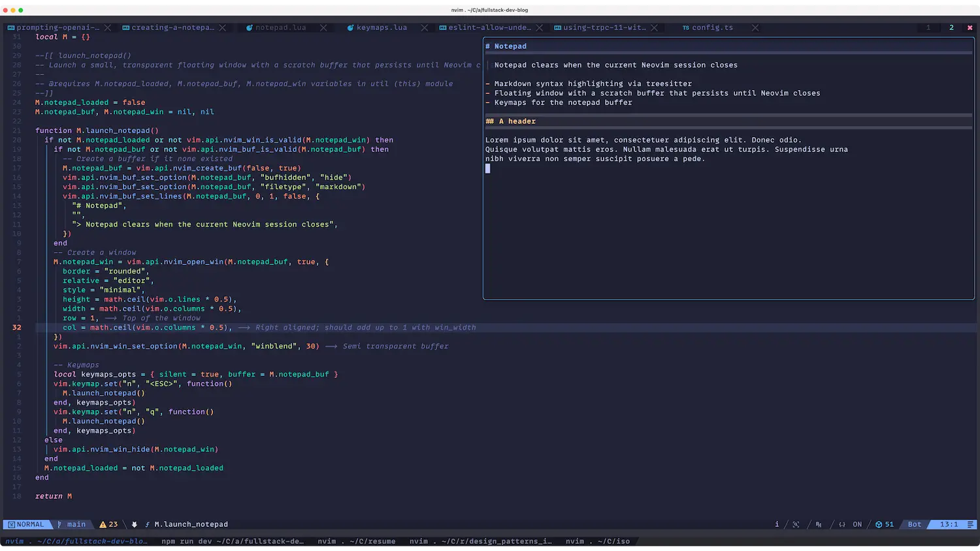Click the 'local M = {}' line
The height and width of the screenshot is (551, 980).
(63, 37)
